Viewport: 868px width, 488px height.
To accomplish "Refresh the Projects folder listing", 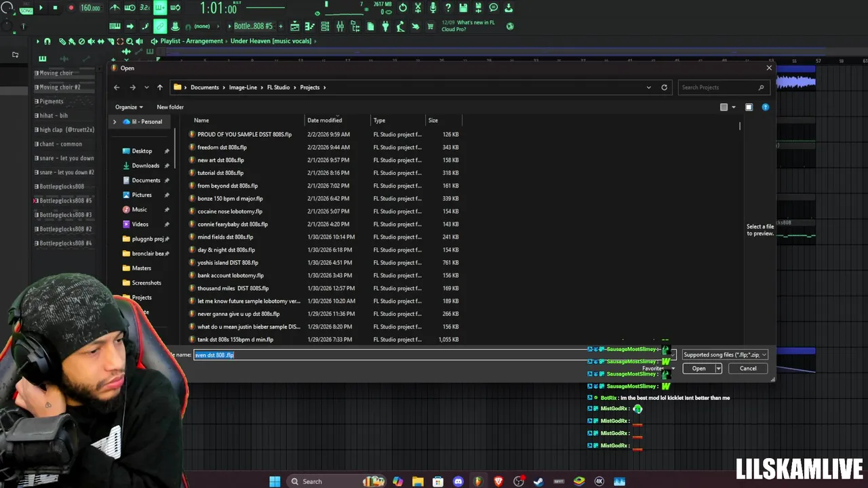I will pos(664,87).
